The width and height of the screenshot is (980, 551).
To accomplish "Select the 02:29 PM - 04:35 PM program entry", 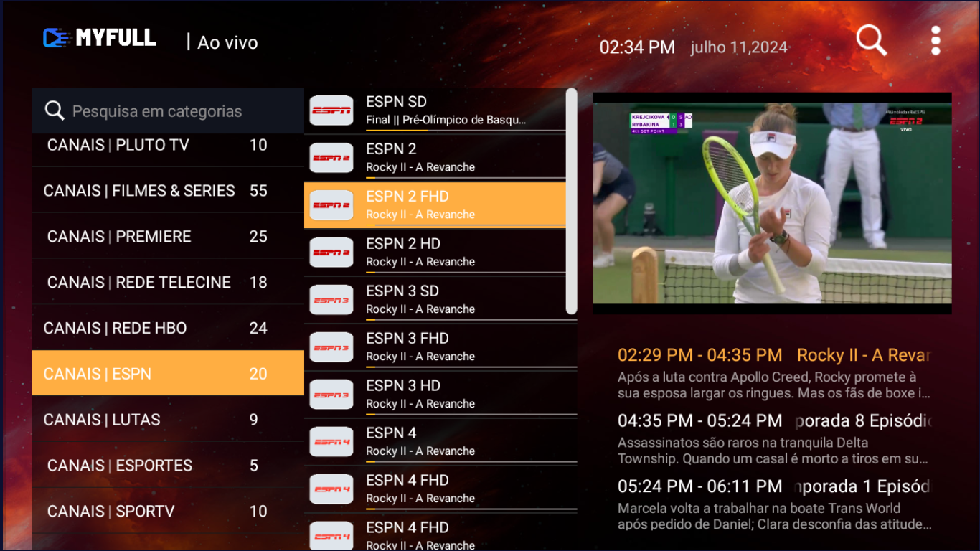I will [x=774, y=355].
